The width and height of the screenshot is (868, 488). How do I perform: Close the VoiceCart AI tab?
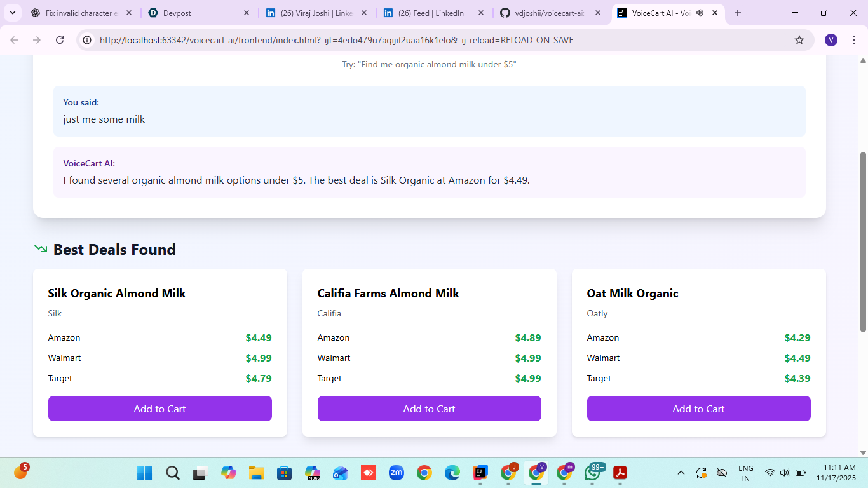click(715, 13)
